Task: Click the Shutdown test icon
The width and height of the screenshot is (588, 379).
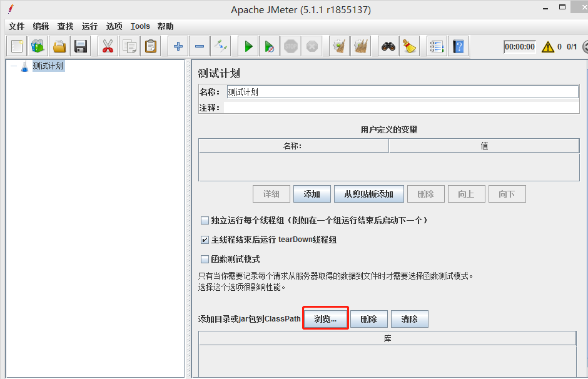Action: pyautogui.click(x=312, y=46)
